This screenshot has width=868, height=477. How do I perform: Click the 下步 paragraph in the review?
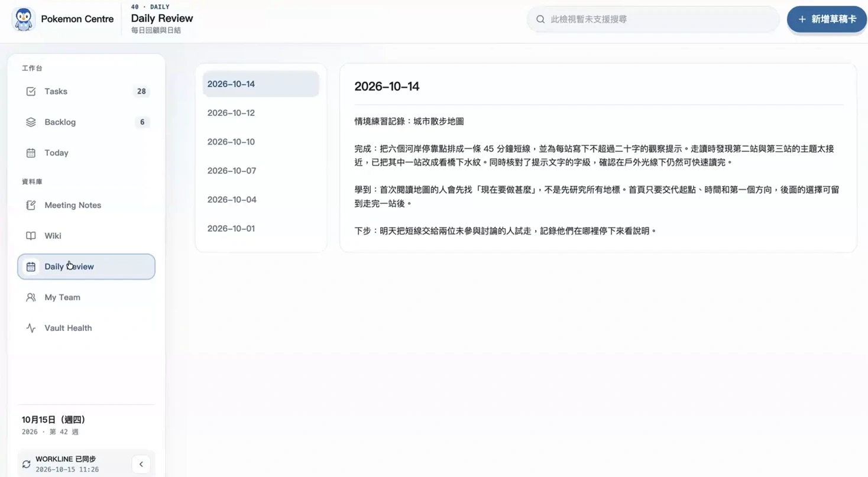[x=506, y=231]
